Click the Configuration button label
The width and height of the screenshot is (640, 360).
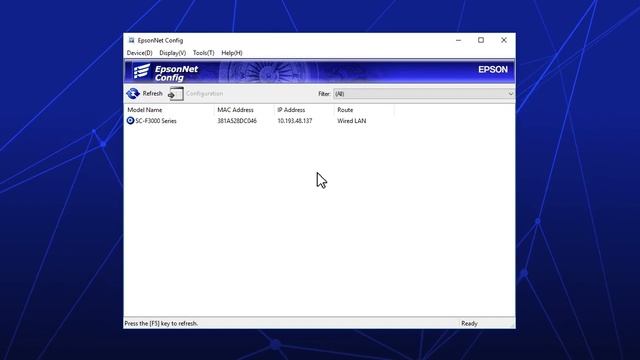pyautogui.click(x=204, y=93)
